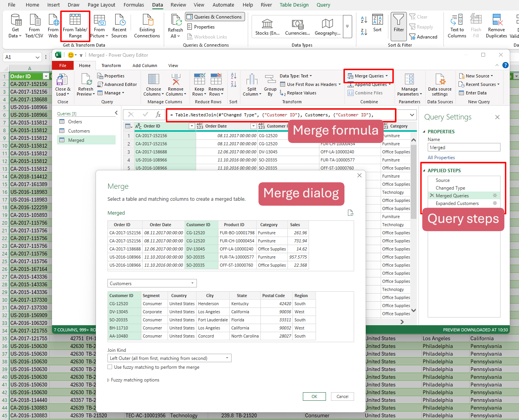Open Data source settings
This screenshot has height=420, width=519.
[440, 80]
